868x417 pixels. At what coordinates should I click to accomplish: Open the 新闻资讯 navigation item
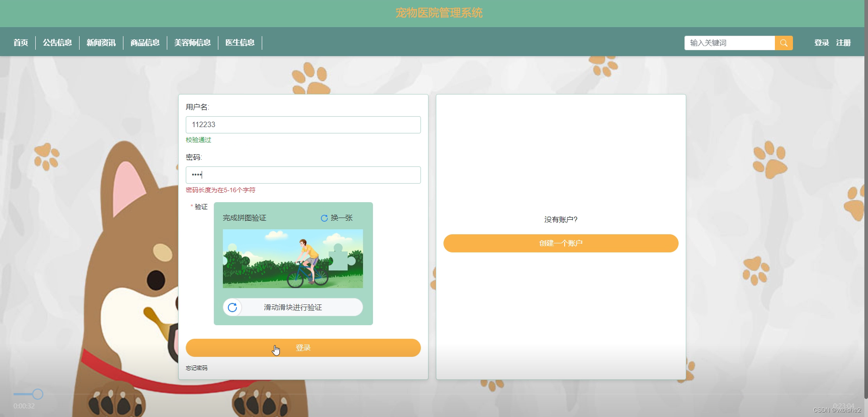coord(101,43)
